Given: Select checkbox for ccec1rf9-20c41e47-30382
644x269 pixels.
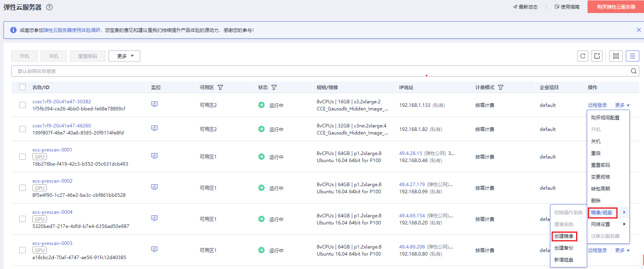Looking at the screenshot, I should (23, 105).
